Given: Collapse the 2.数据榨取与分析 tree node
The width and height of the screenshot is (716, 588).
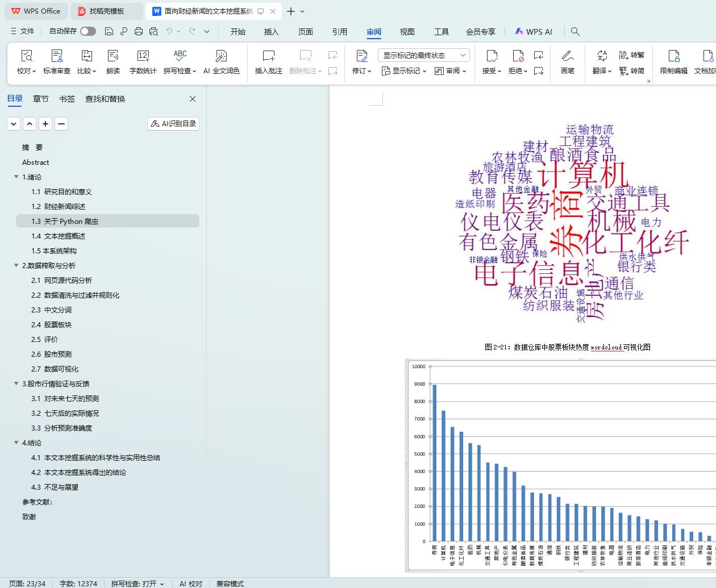Looking at the screenshot, I should (x=16, y=266).
